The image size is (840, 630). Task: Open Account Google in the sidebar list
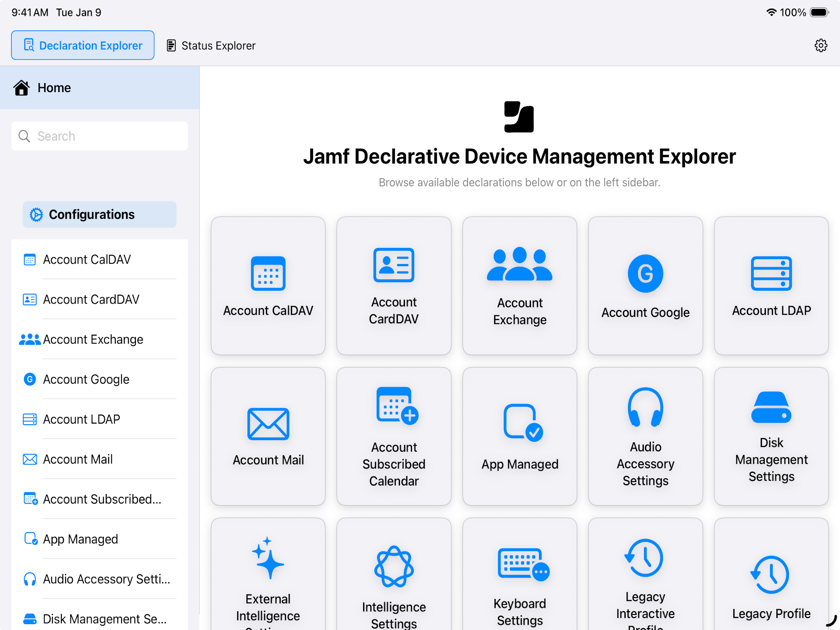pos(100,379)
